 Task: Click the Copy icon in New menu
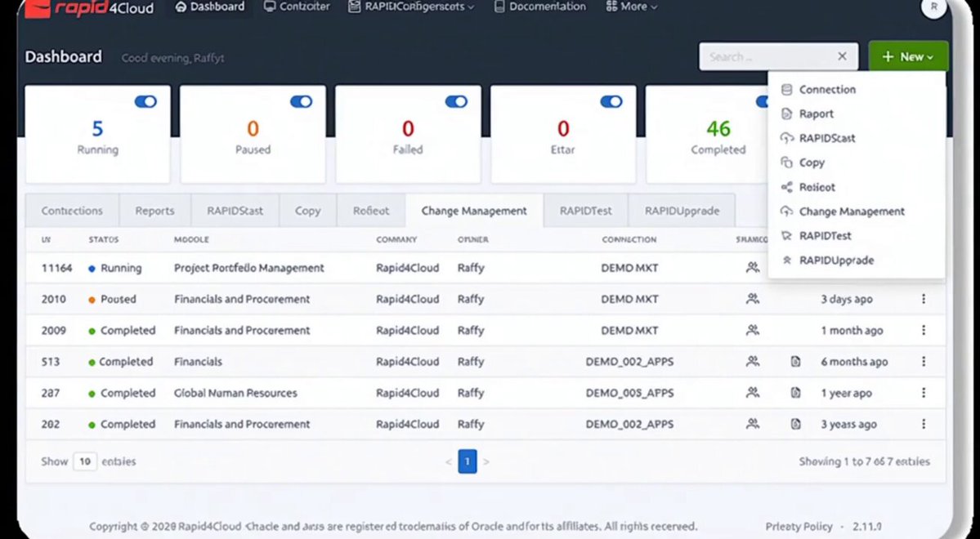pyautogui.click(x=787, y=163)
